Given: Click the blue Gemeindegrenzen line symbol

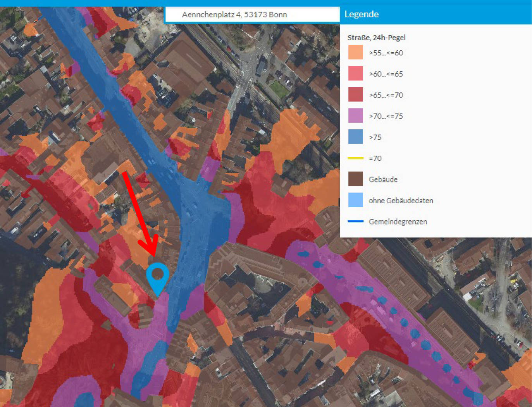Looking at the screenshot, I should [x=355, y=222].
